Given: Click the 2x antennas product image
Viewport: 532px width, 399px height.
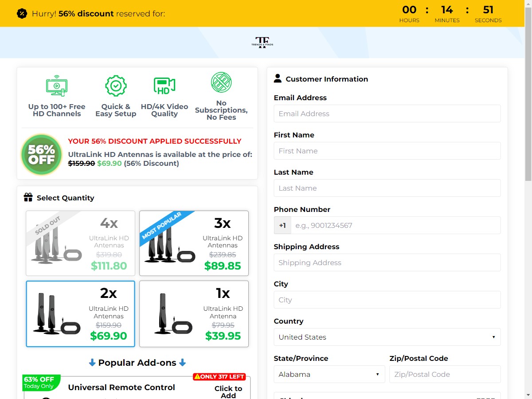Looking at the screenshot, I should click(x=57, y=314).
